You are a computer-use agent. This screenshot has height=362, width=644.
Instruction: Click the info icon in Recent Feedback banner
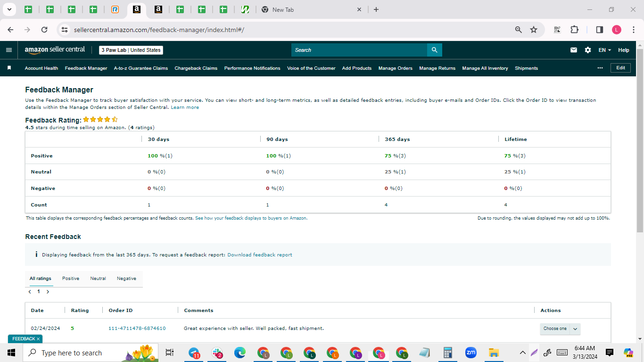(x=36, y=255)
